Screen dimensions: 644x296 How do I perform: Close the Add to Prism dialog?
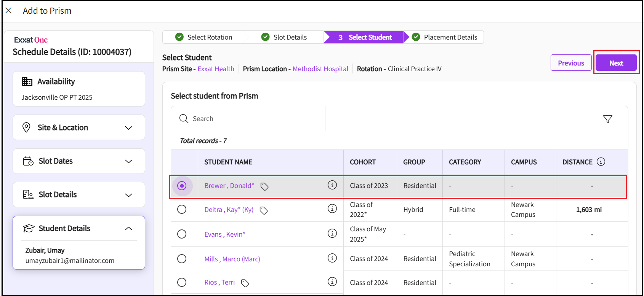[x=9, y=11]
